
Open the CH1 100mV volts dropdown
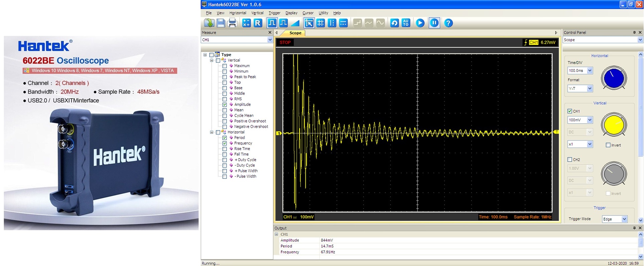coord(590,120)
